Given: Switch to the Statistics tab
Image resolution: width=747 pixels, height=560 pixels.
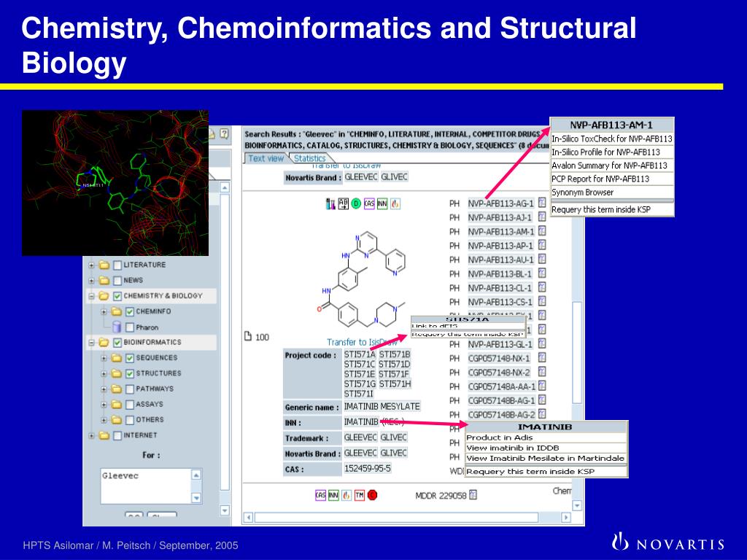Looking at the screenshot, I should pyautogui.click(x=309, y=158).
